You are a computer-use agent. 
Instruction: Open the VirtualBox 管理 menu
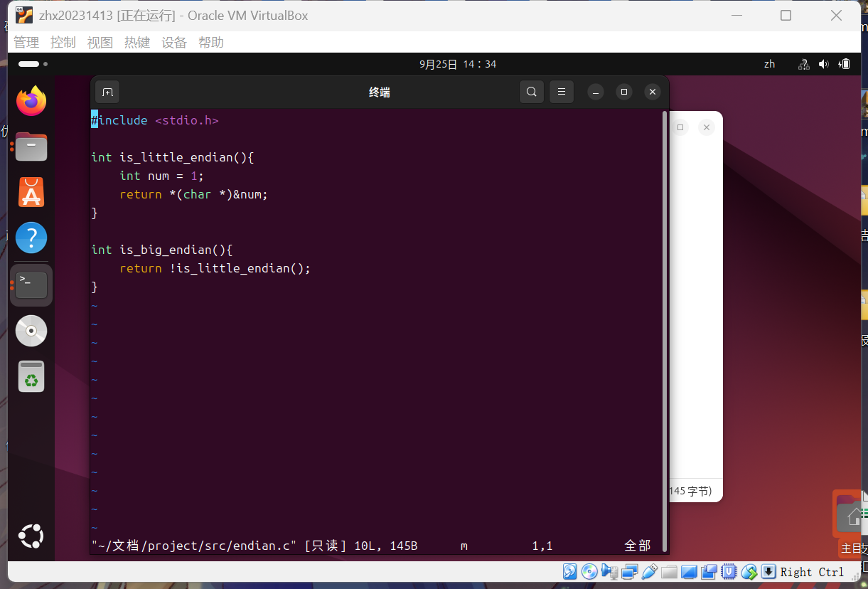(26, 43)
